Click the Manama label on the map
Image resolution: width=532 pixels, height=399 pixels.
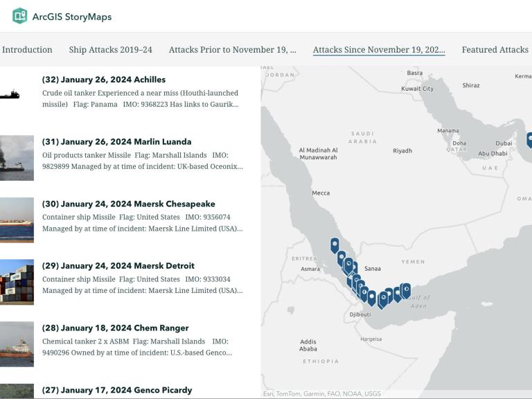[x=448, y=131]
